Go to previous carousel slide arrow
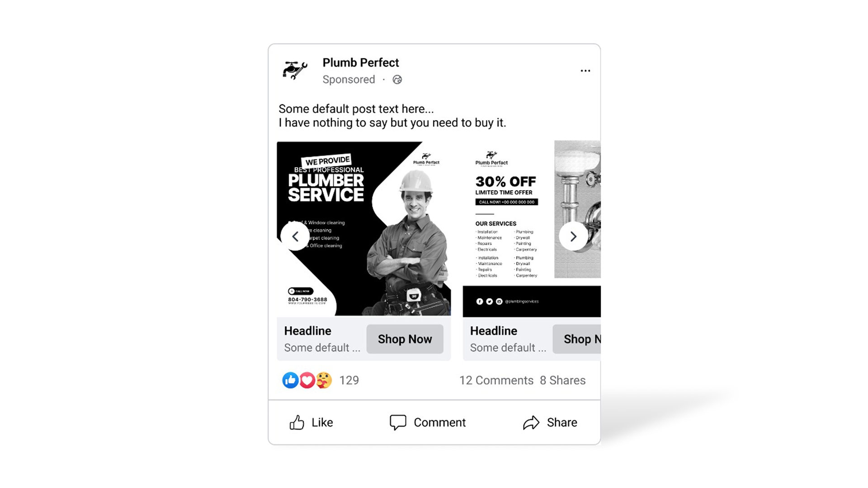Image resolution: width=868 pixels, height=488 pixels. (295, 236)
